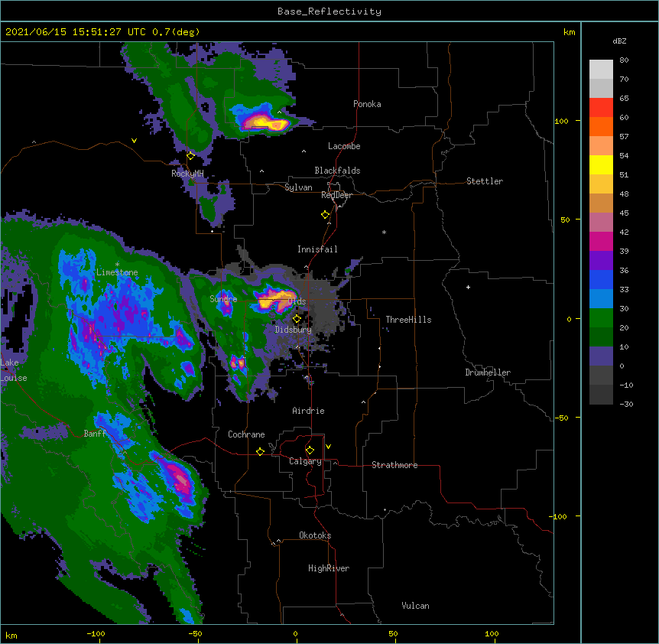Click the Innisfail label

click(317, 249)
